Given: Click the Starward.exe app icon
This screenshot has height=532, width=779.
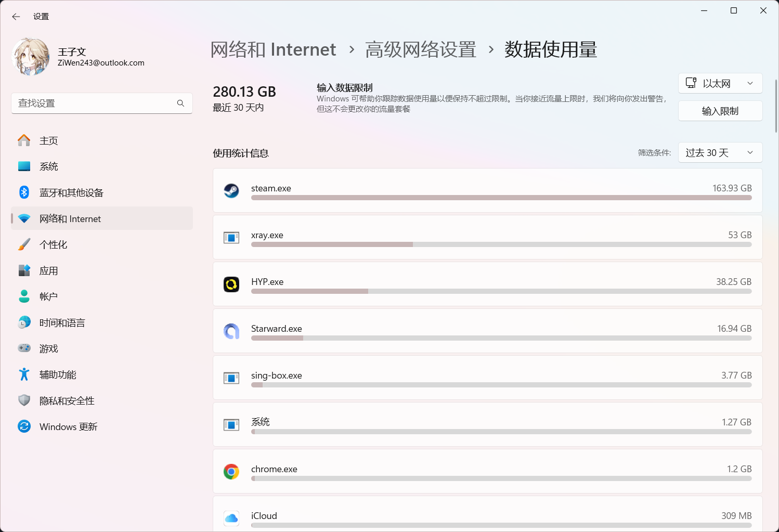Looking at the screenshot, I should click(231, 331).
